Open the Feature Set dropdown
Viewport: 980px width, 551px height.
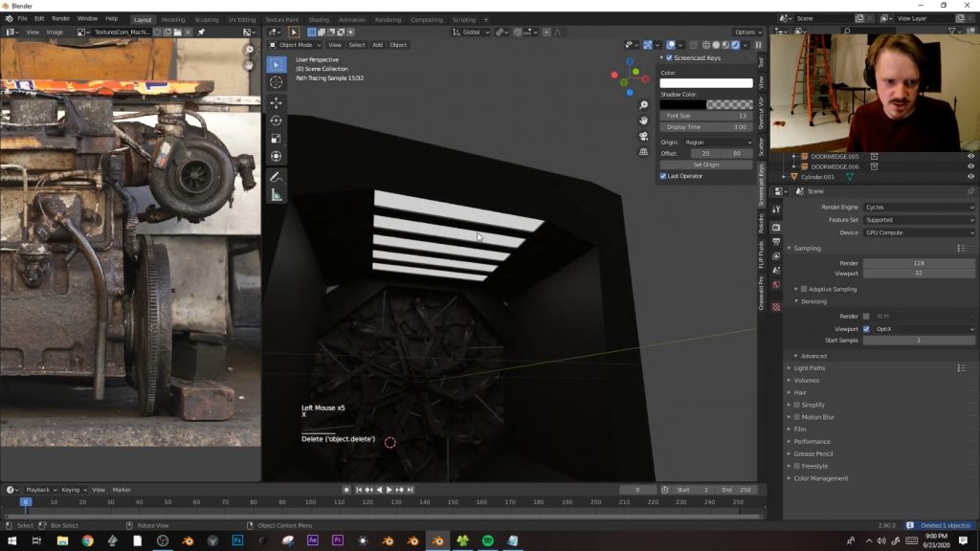(919, 220)
